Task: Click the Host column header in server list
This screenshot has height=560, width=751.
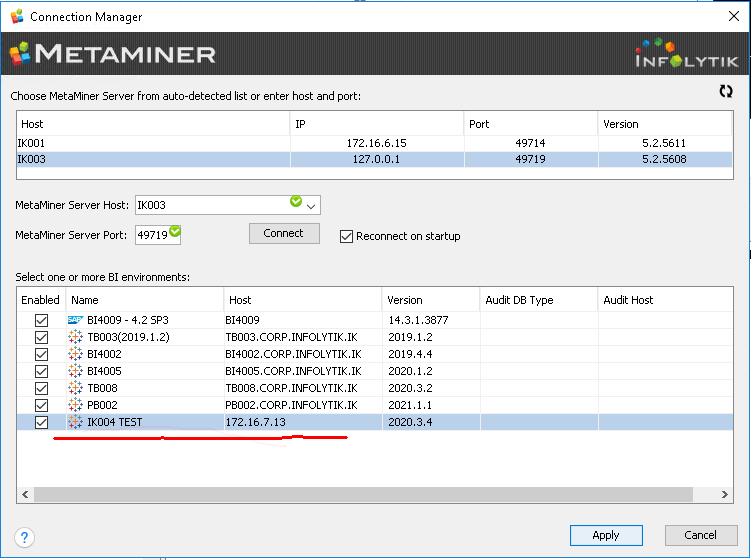Action: [153, 124]
